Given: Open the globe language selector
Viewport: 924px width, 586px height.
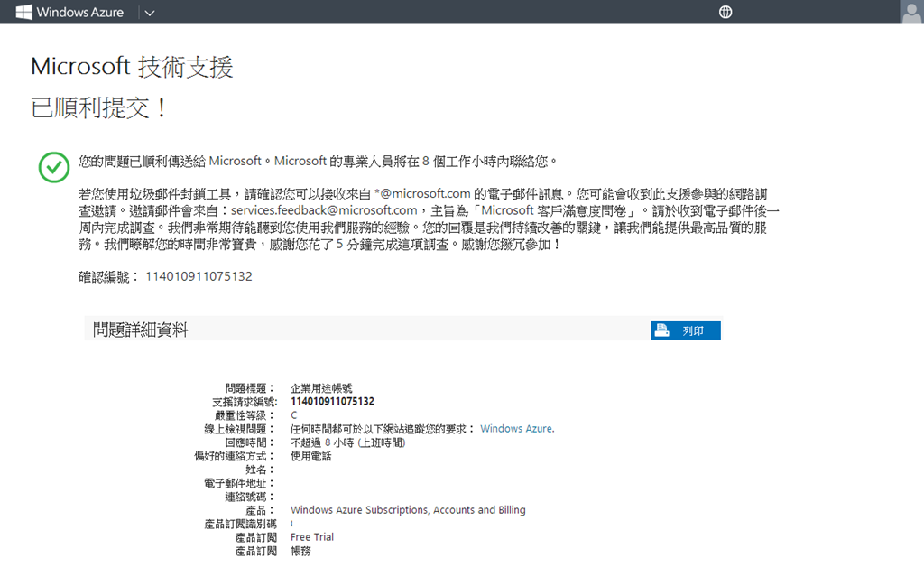Looking at the screenshot, I should coord(725,12).
